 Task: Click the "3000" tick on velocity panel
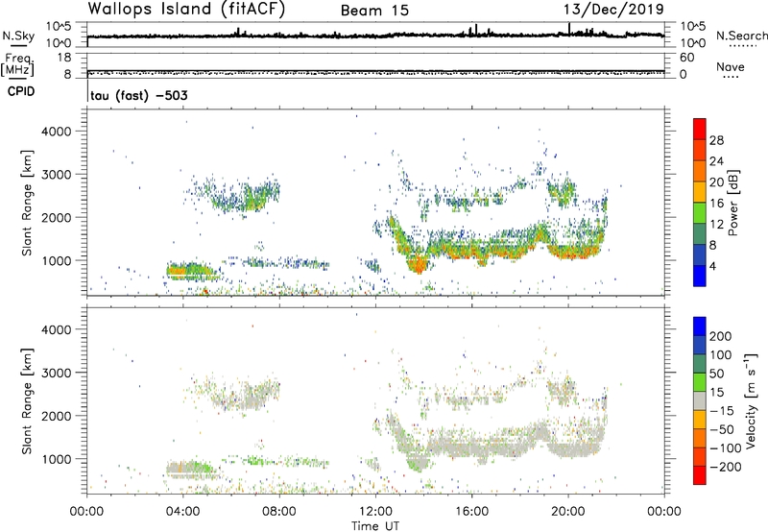click(57, 373)
